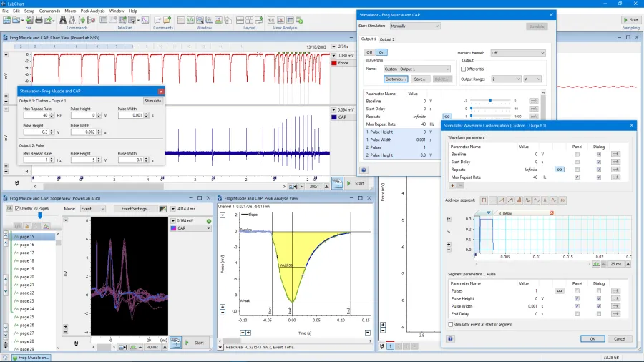Add a square pulse segment to waveform
The image size is (644, 362).
pos(484,200)
